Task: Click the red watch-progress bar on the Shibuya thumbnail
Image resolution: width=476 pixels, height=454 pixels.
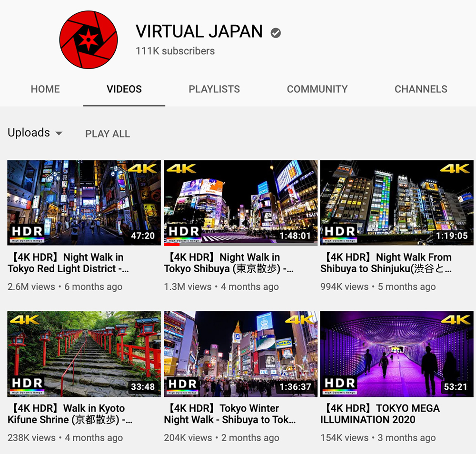Action: [x=172, y=245]
